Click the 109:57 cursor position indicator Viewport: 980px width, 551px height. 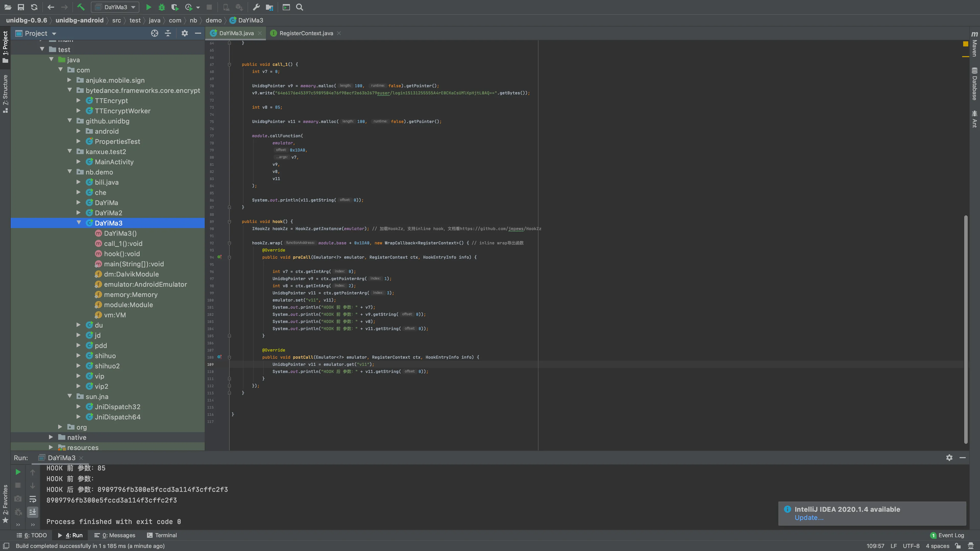click(x=875, y=546)
